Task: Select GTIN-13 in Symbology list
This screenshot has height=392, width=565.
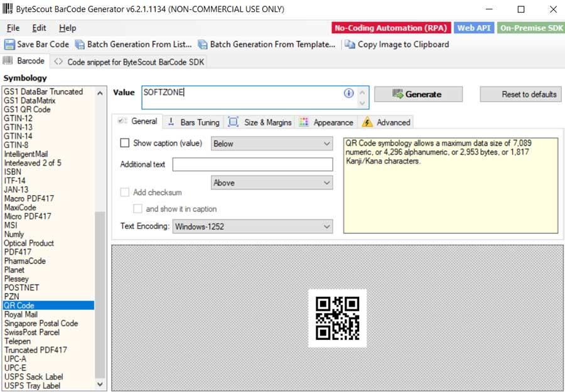Action: coord(18,127)
